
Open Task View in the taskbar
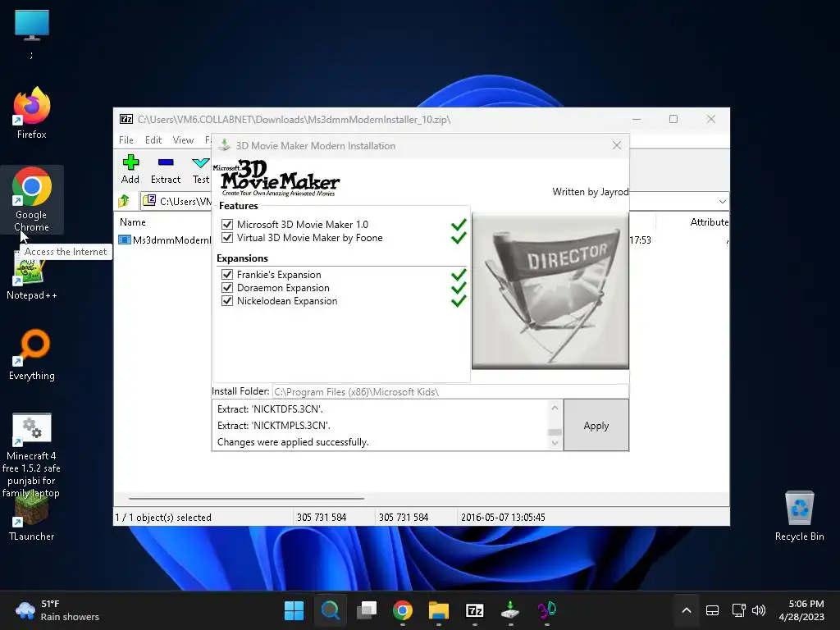367,610
